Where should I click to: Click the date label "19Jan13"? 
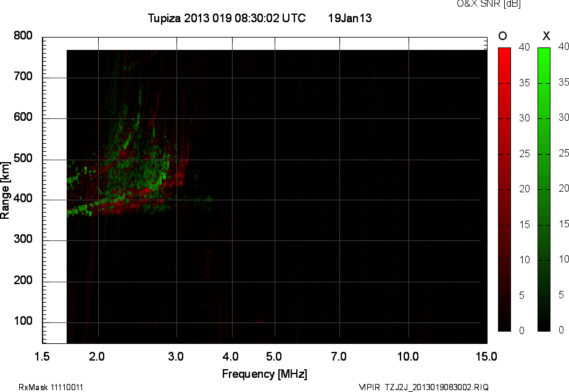[x=350, y=18]
